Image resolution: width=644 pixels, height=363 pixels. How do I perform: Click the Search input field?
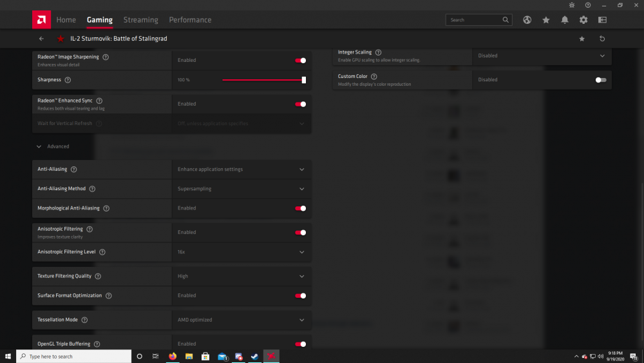point(474,20)
